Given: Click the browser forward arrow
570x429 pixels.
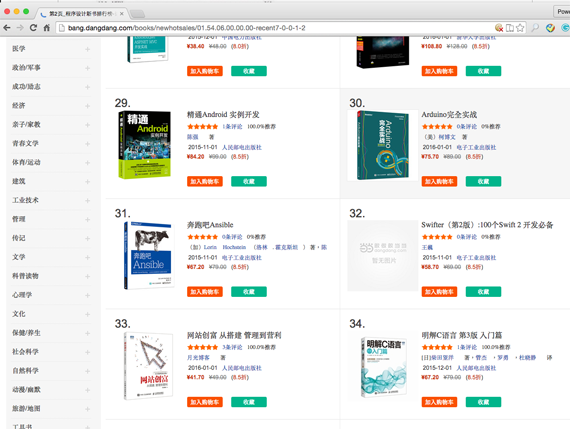Looking at the screenshot, I should [20, 28].
